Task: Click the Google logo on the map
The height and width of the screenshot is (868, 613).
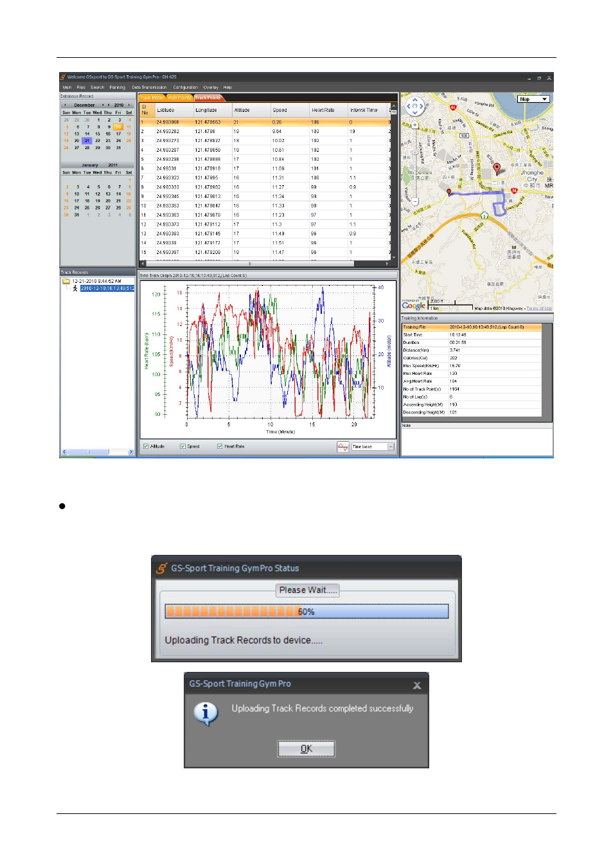Action: tap(414, 306)
